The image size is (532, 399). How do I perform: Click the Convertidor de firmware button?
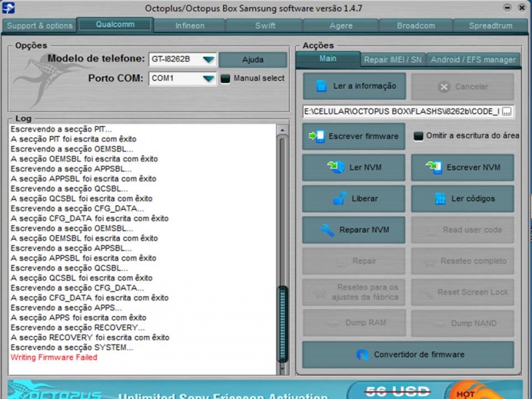point(408,354)
